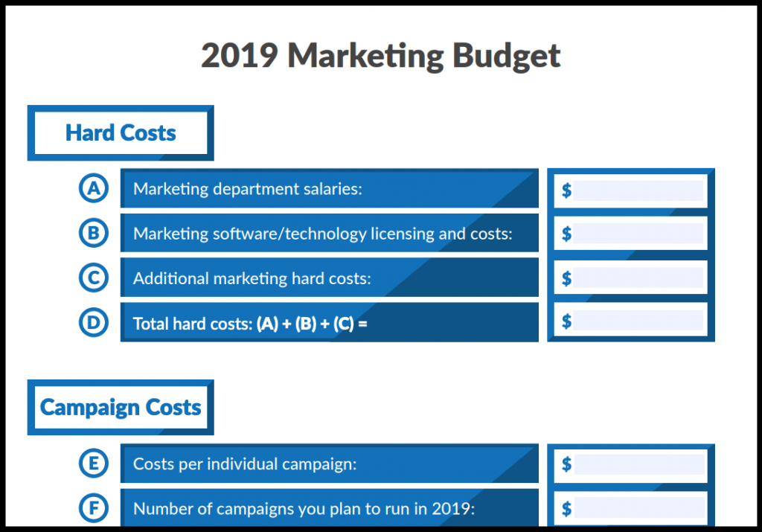Click the 2019 Marketing Budget title

point(380,56)
